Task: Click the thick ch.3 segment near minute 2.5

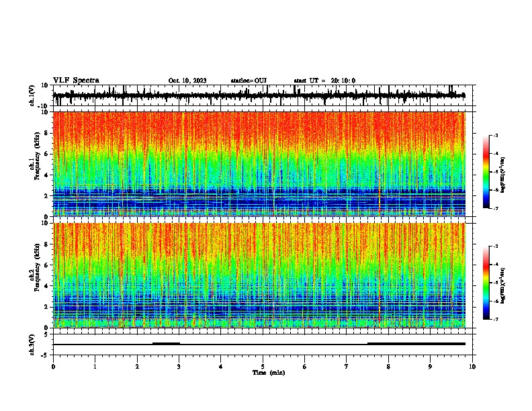Action: click(x=167, y=344)
